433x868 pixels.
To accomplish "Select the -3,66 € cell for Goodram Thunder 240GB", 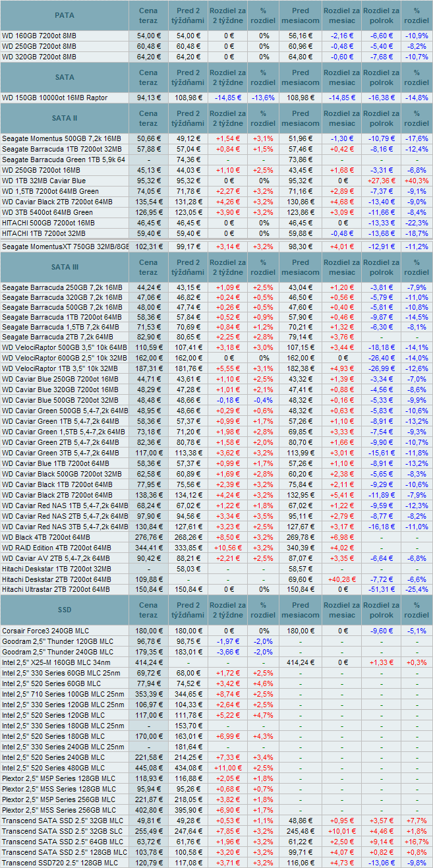I will tap(229, 651).
